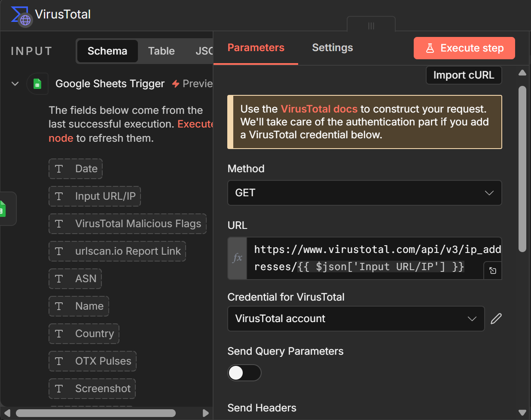Click the type icon next to urlscan.io Report Link

(59, 251)
